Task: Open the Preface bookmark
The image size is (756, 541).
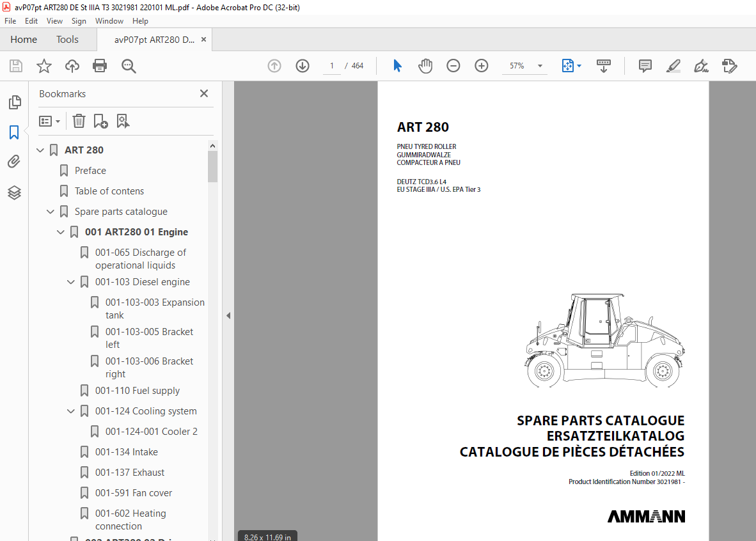Action: pos(90,171)
